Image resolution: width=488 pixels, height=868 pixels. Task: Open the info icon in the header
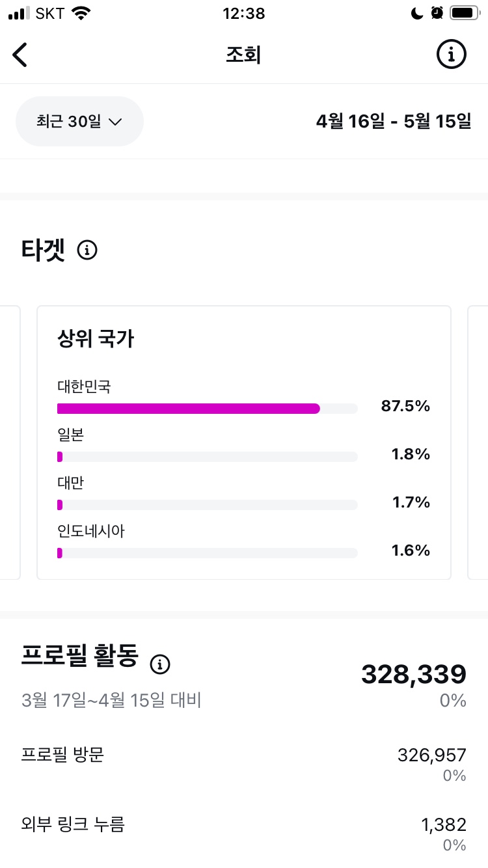(x=451, y=55)
